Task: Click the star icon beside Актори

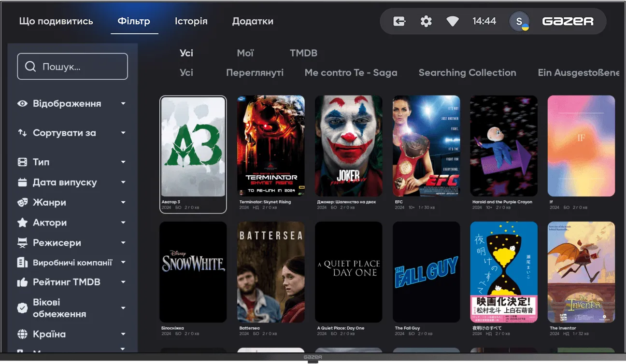Action: pyautogui.click(x=22, y=223)
